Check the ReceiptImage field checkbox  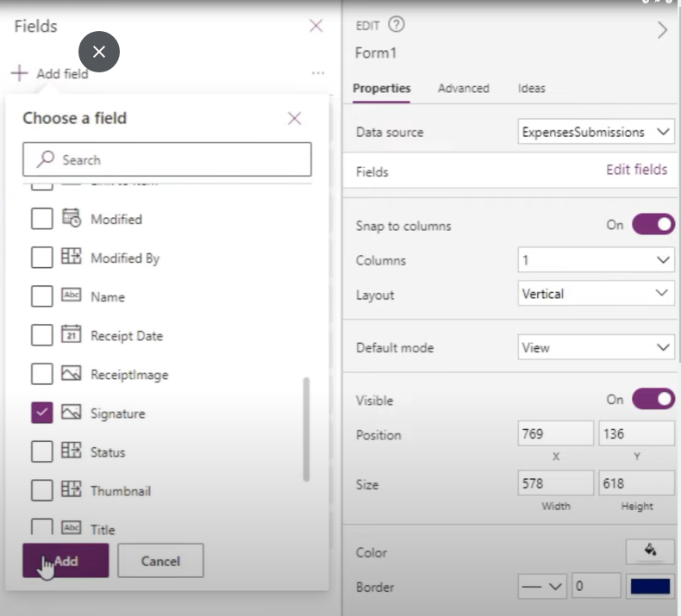(42, 374)
